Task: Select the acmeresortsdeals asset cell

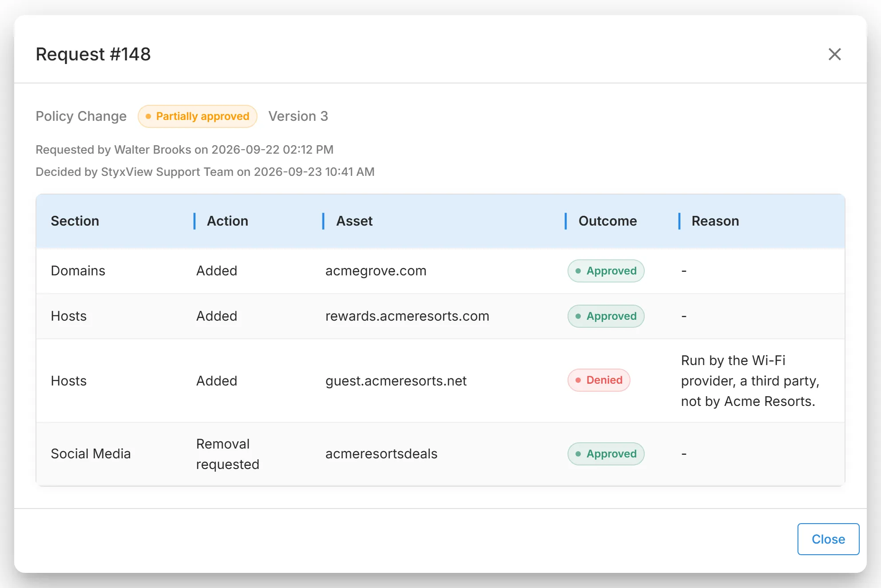Action: (381, 454)
